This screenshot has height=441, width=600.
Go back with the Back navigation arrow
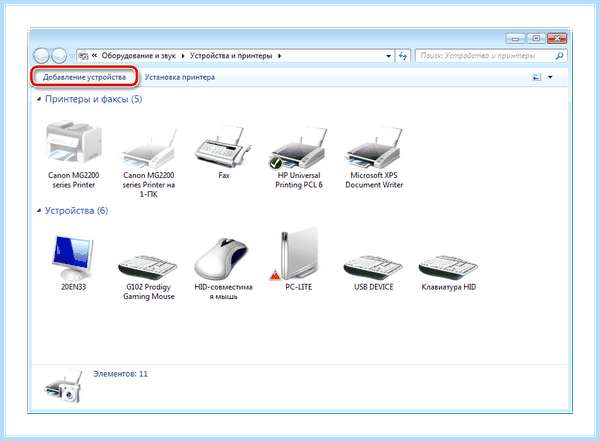[x=41, y=56]
